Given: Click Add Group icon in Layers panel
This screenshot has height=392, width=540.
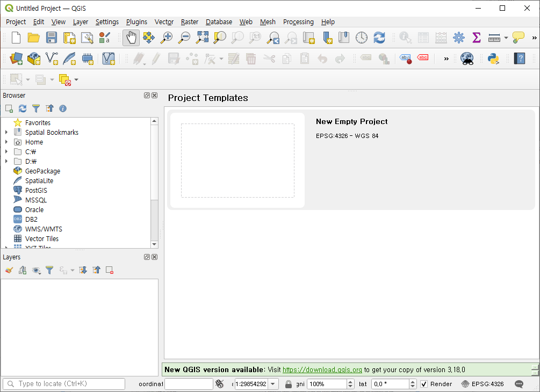Looking at the screenshot, I should (23, 270).
